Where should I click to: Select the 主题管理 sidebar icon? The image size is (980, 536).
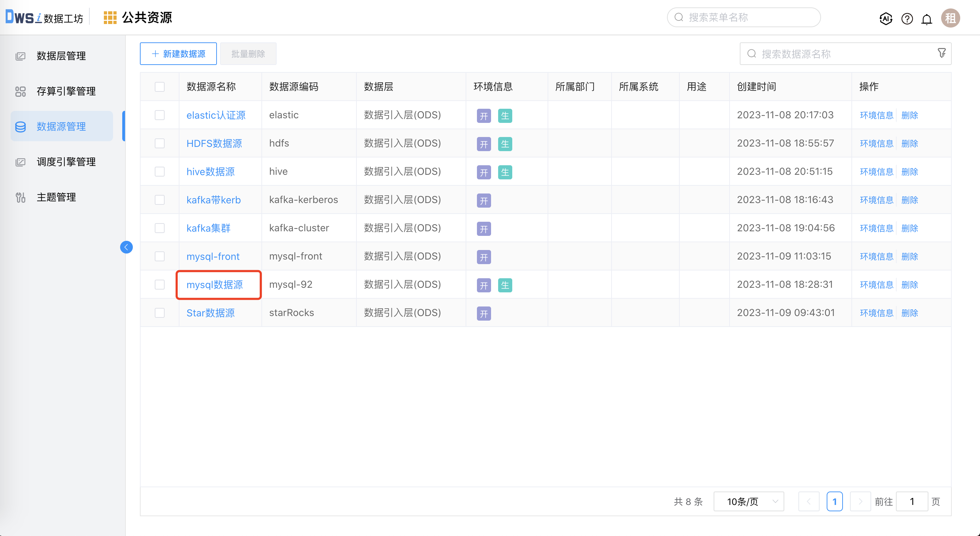pos(20,197)
